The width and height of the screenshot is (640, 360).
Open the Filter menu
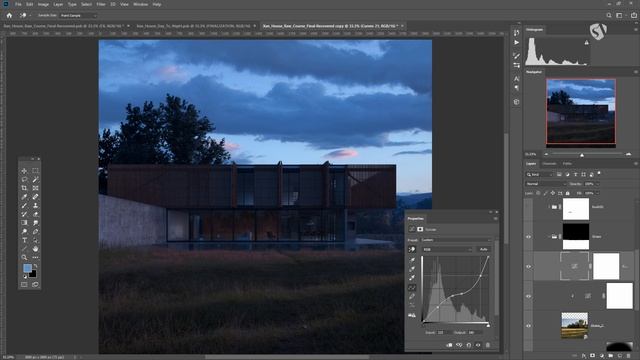coord(101,4)
